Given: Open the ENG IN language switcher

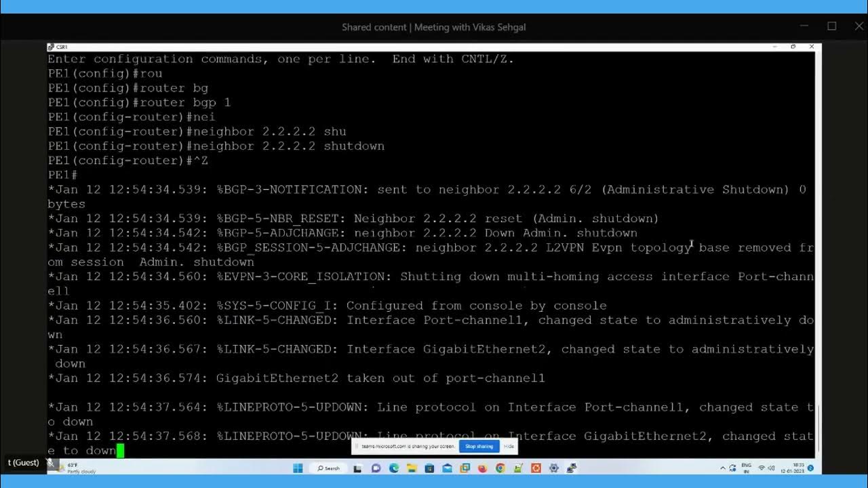Looking at the screenshot, I should coord(747,468).
